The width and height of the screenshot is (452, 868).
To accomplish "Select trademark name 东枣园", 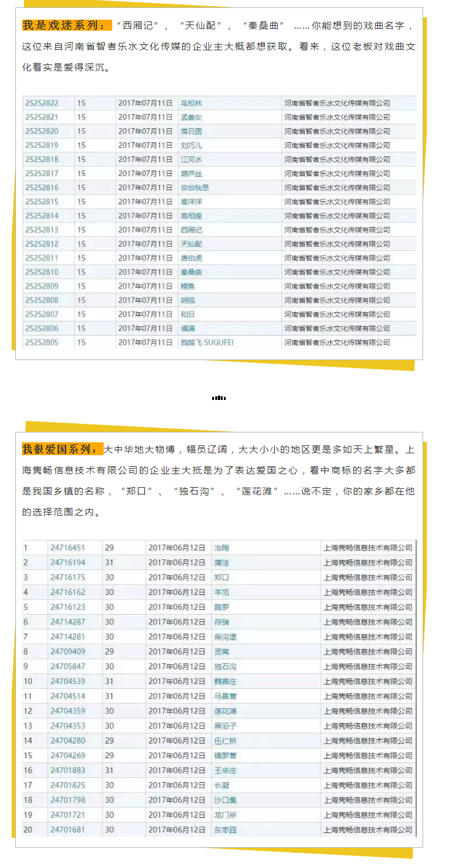I will pyautogui.click(x=224, y=830).
